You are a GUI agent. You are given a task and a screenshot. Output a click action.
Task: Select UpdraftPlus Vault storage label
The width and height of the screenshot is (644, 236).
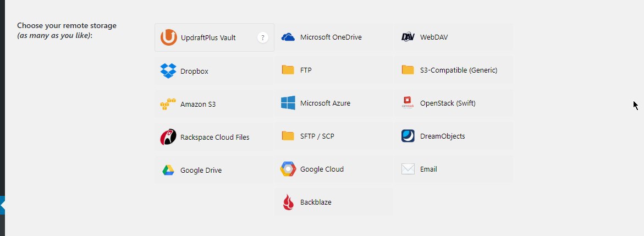click(208, 38)
